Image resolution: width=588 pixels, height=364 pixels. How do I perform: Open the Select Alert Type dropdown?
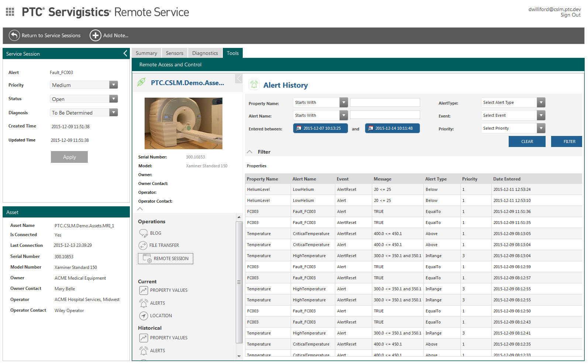[513, 102]
